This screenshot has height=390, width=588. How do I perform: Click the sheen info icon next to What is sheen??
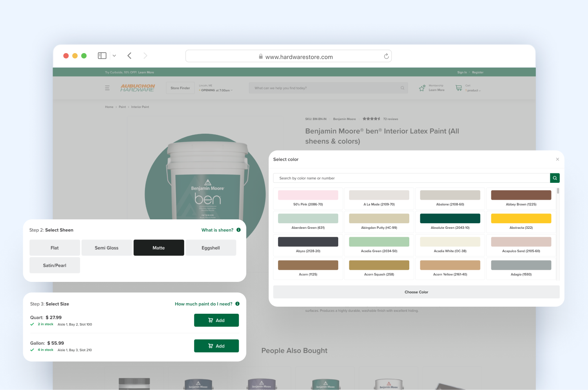click(238, 230)
